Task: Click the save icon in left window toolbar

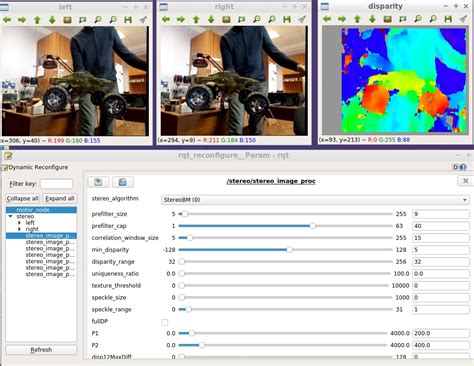Action: (x=128, y=20)
